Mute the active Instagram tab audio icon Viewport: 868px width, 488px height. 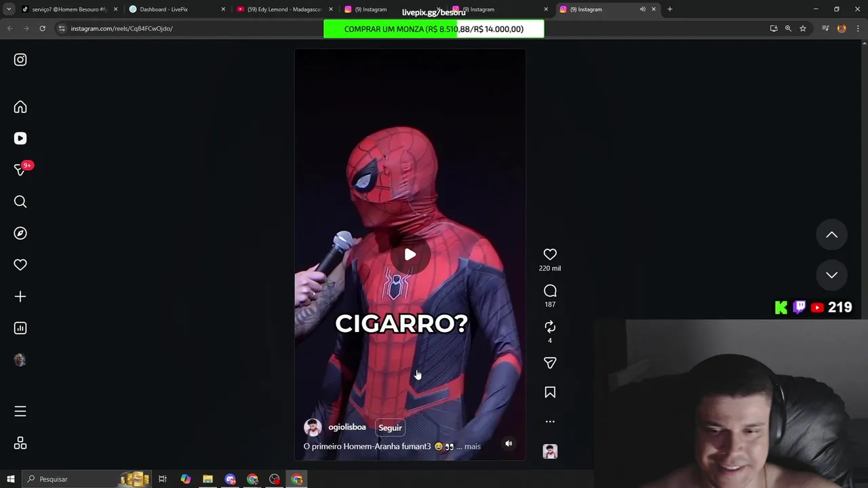pyautogui.click(x=642, y=9)
